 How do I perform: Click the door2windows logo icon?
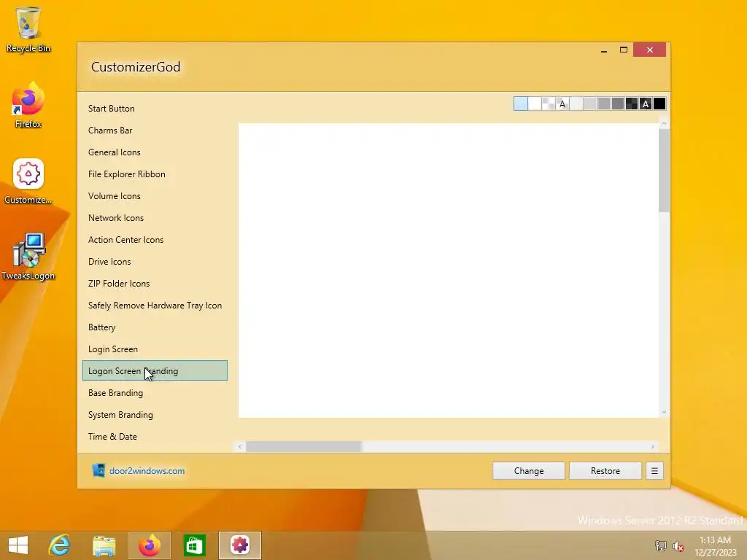(x=98, y=470)
